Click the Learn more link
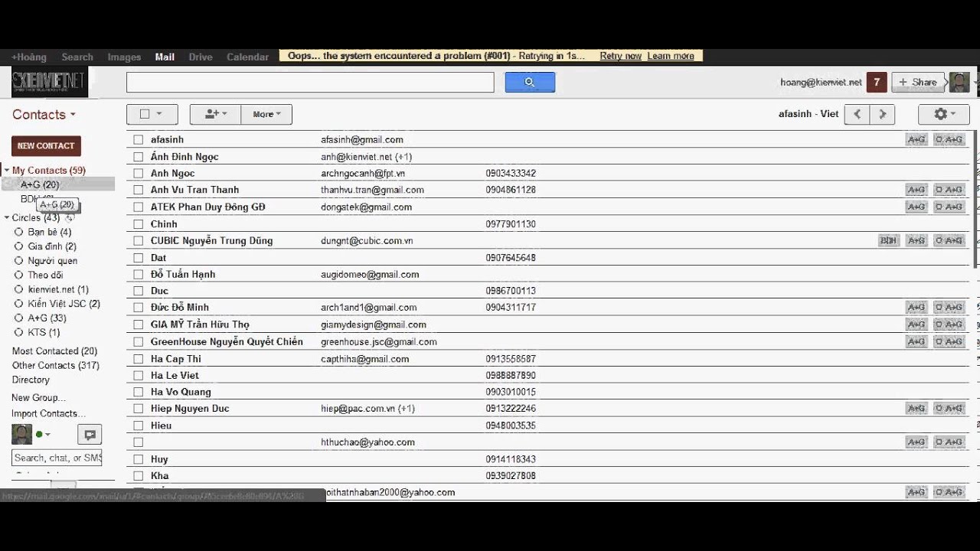 tap(671, 56)
